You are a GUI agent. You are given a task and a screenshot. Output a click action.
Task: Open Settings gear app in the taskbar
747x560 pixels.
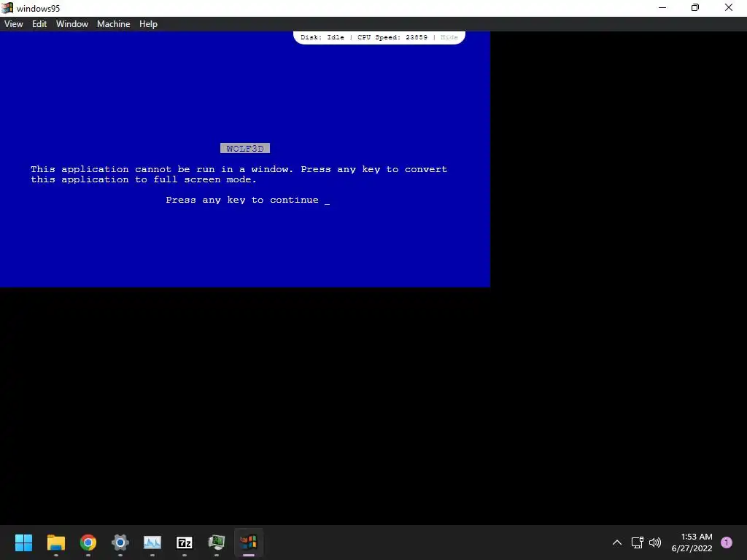(x=120, y=542)
